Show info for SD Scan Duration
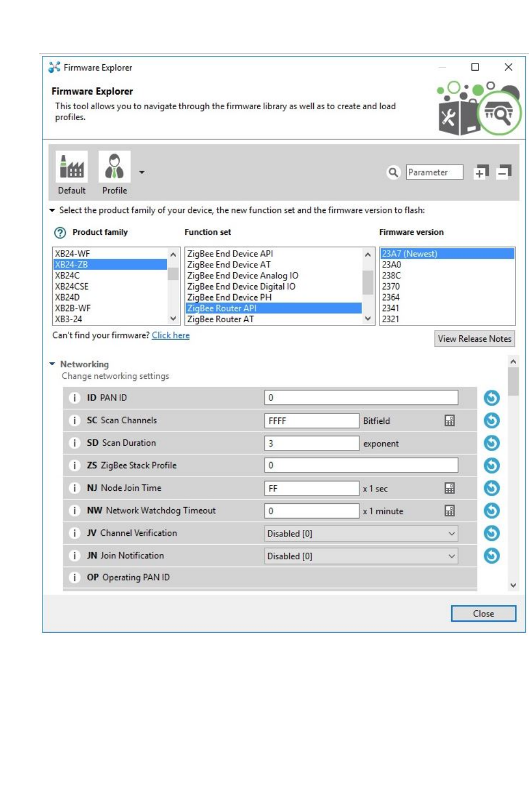This screenshot has width=529, height=812. 74,443
